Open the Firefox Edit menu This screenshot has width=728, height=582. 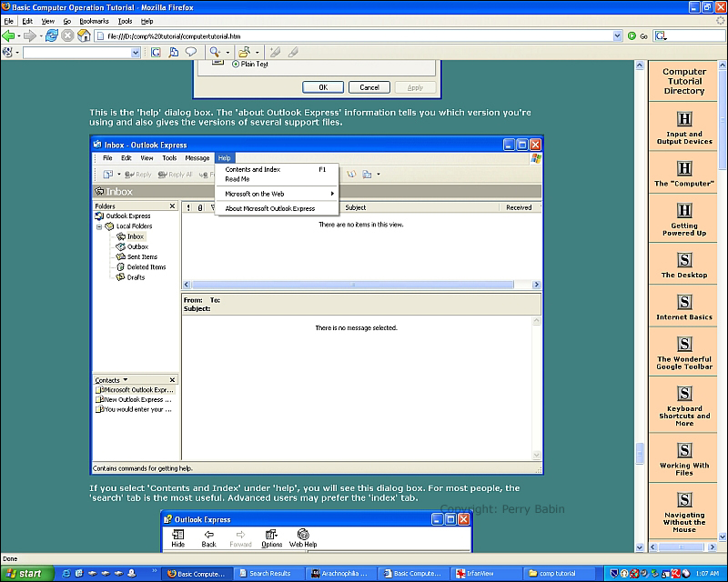(x=27, y=21)
